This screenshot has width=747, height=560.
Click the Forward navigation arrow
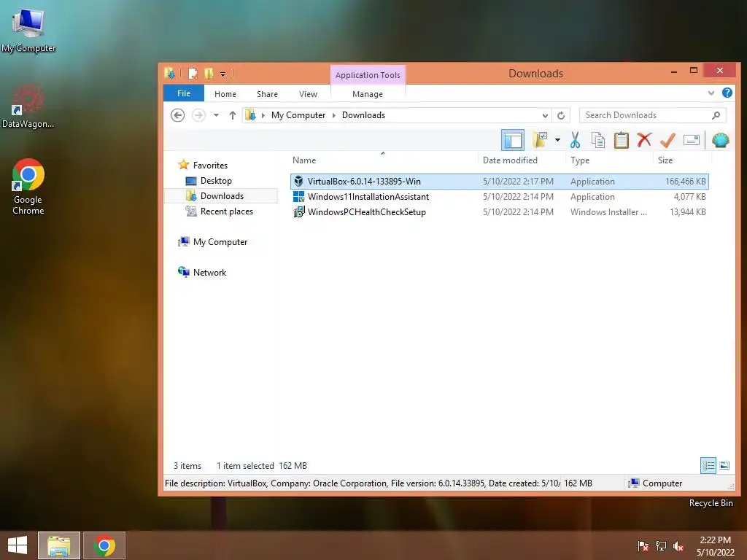tap(198, 115)
